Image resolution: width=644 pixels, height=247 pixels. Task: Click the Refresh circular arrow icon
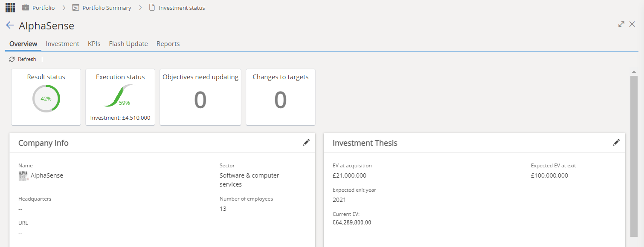tap(12, 59)
